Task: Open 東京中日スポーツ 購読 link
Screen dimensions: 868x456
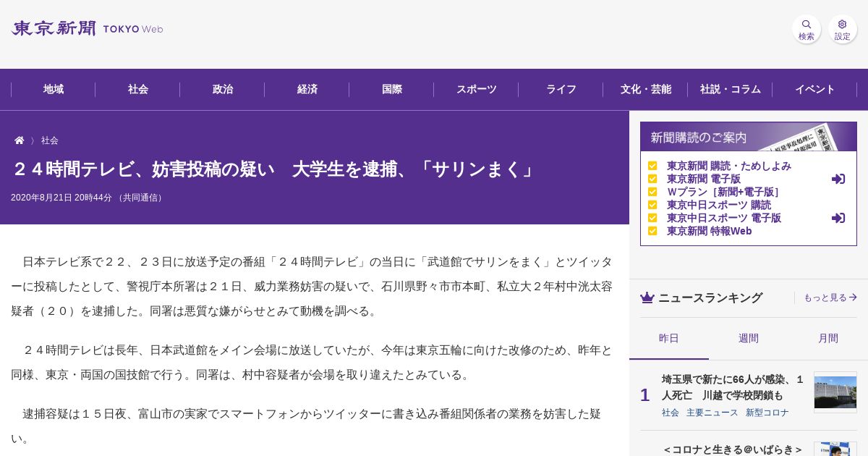Action: click(x=719, y=205)
